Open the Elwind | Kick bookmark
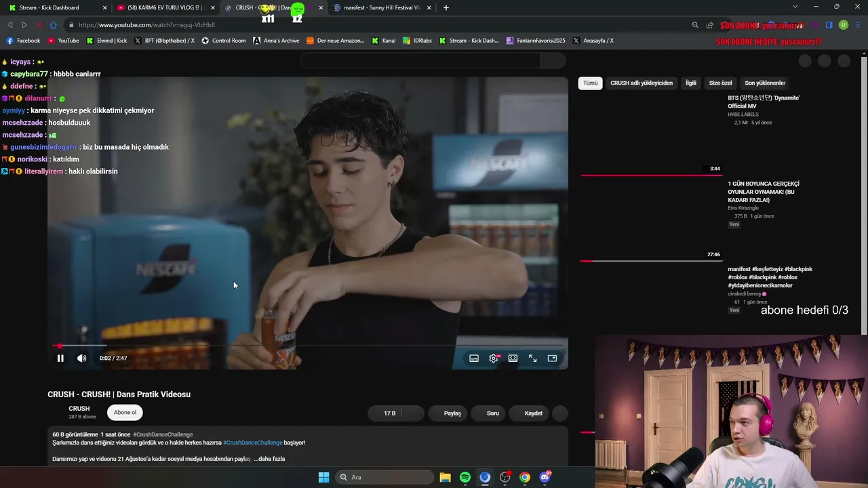The width and height of the screenshot is (868, 488). coord(107,41)
